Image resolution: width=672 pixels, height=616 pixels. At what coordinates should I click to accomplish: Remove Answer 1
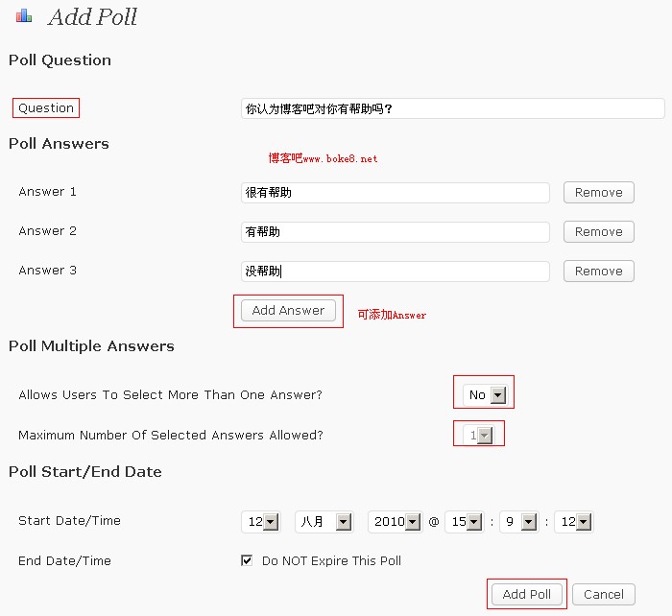pyautogui.click(x=599, y=192)
